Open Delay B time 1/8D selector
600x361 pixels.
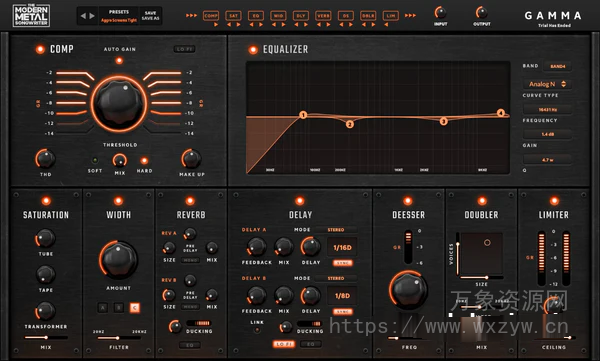coord(342,296)
